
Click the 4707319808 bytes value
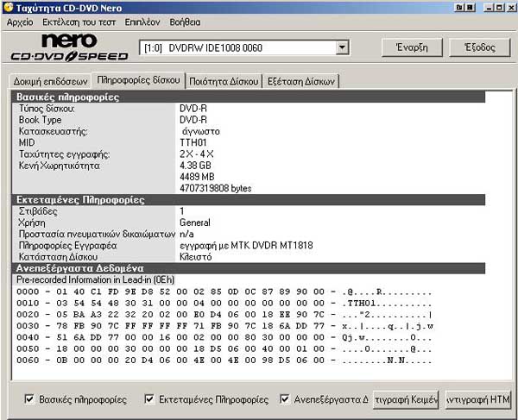point(215,188)
